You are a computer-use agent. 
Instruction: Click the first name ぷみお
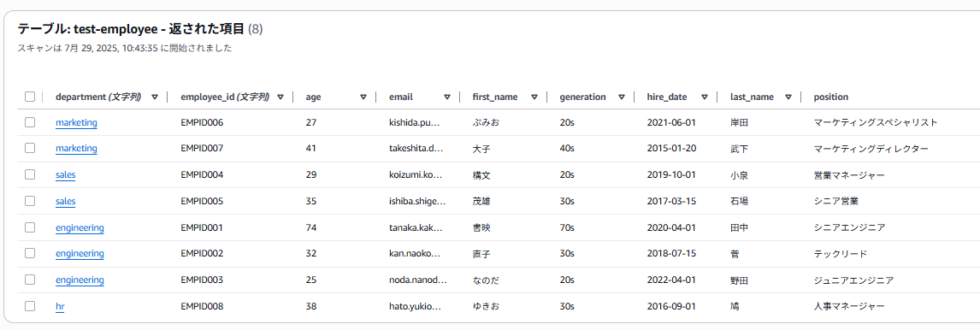click(x=486, y=122)
